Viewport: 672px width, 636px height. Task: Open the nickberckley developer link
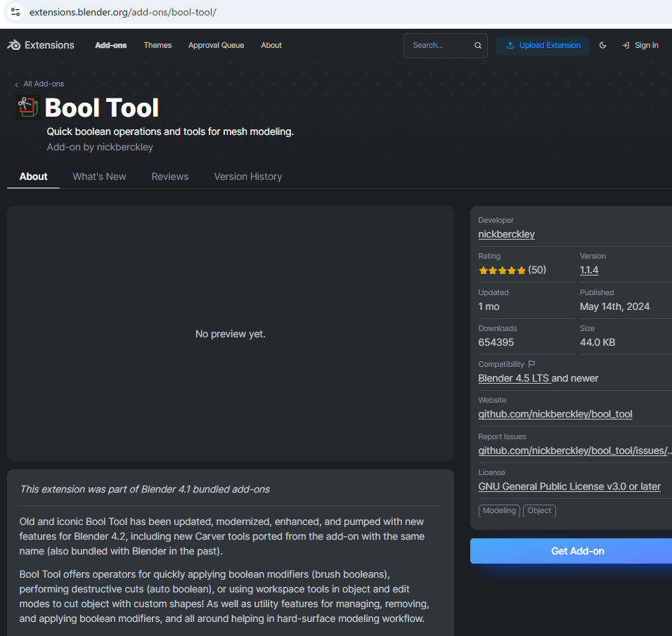[x=507, y=235]
